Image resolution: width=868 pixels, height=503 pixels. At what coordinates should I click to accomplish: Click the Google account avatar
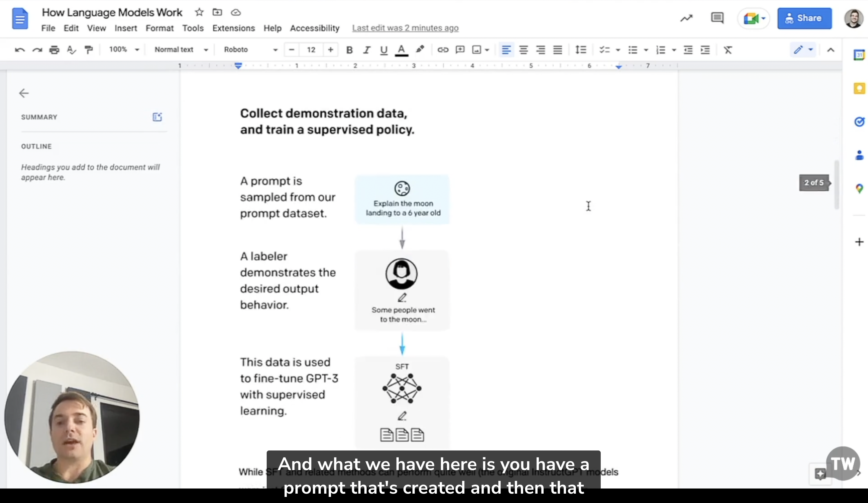854,18
